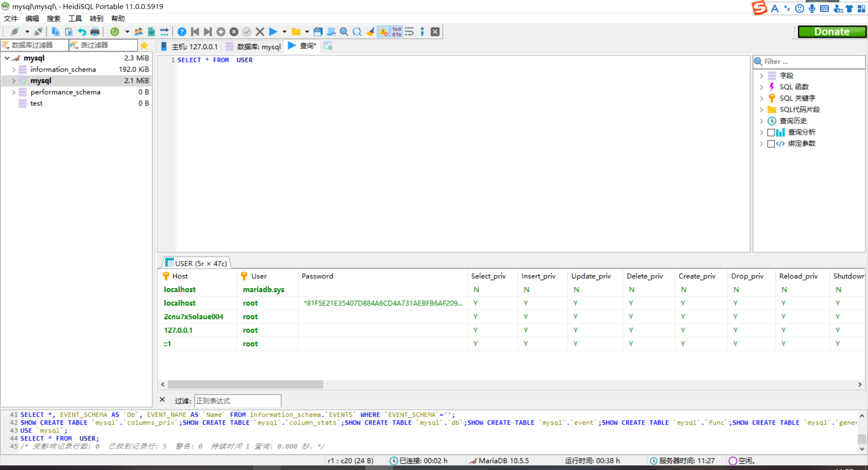The height and width of the screenshot is (470, 868).
Task: Collapse the mysql session tree node
Action: coord(7,58)
